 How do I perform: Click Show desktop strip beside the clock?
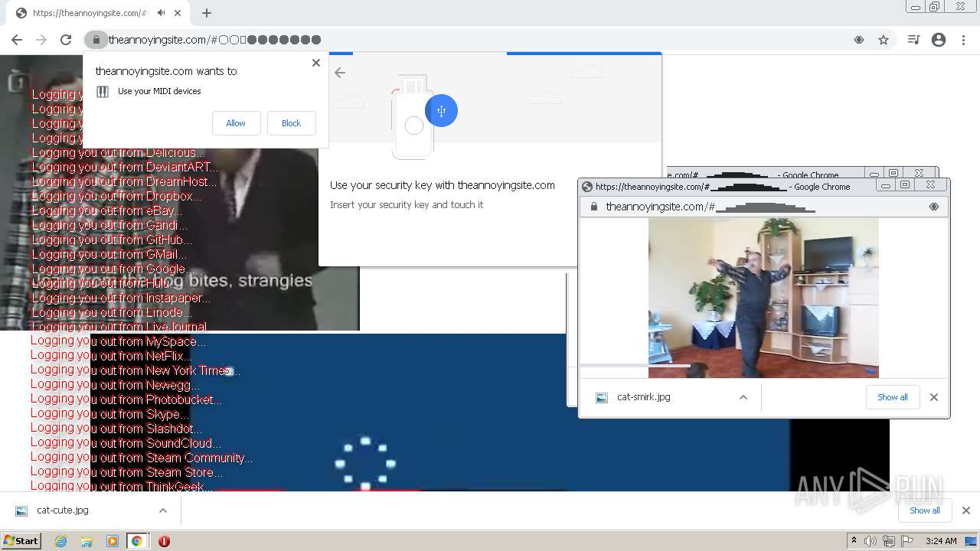point(972,541)
